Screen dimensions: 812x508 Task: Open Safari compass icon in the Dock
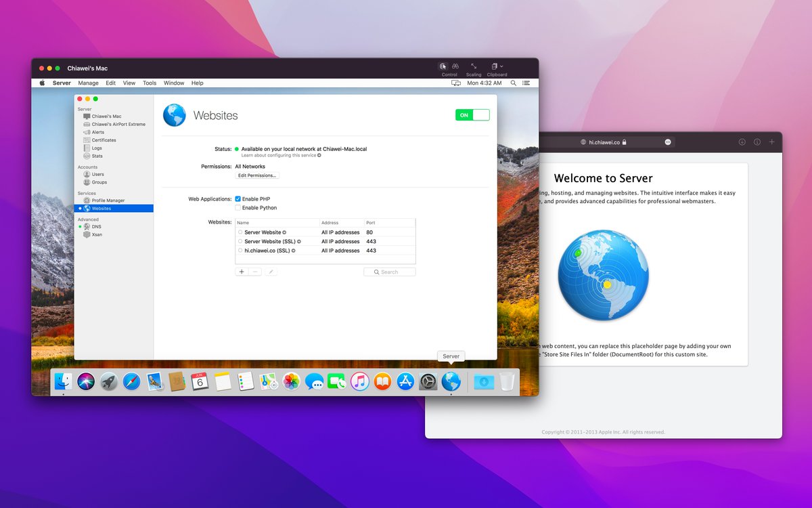(x=131, y=381)
